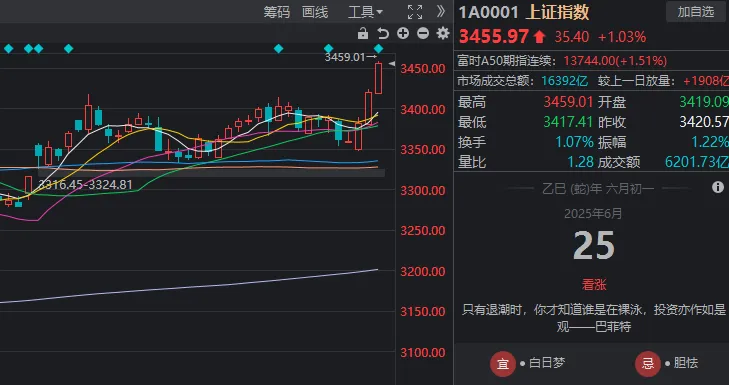This screenshot has width=729, height=385.
Task: Click the 2025年6月 month label
Action: tap(593, 214)
